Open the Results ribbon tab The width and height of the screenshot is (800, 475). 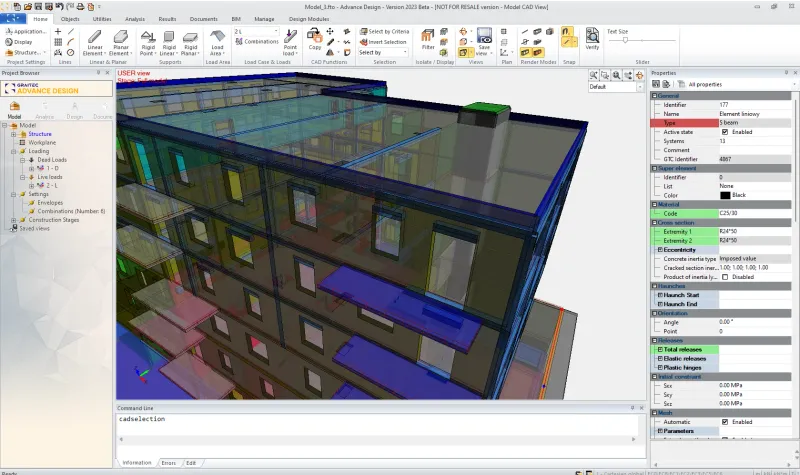coord(167,19)
